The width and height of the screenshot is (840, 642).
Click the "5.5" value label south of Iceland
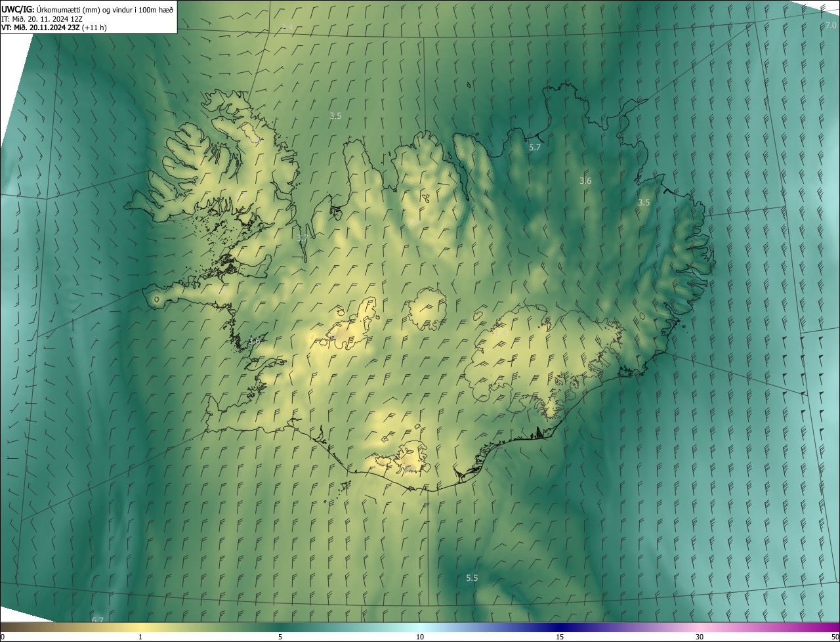click(472, 578)
